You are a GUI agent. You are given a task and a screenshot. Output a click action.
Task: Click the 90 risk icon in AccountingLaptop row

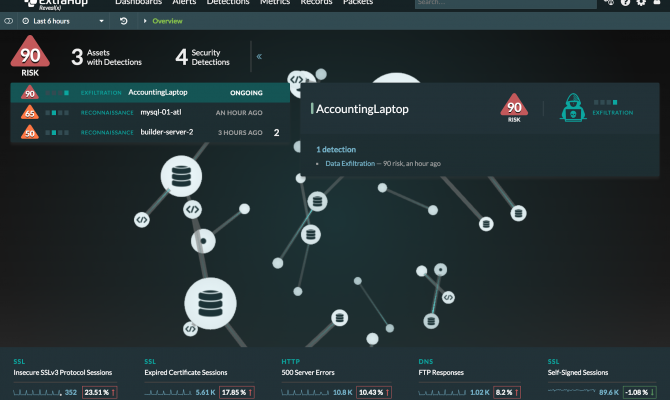30,92
